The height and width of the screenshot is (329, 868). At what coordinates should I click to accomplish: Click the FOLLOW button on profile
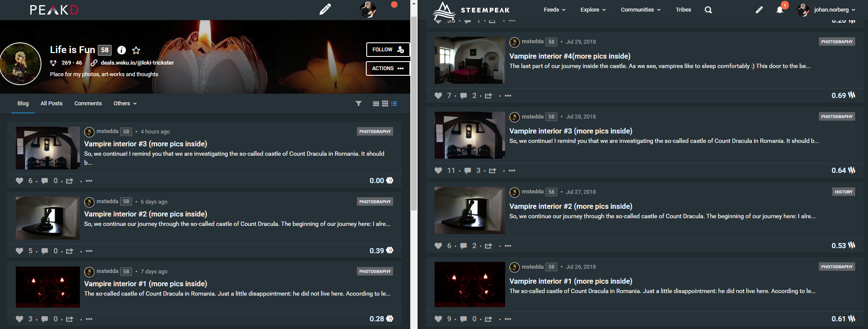[388, 50]
